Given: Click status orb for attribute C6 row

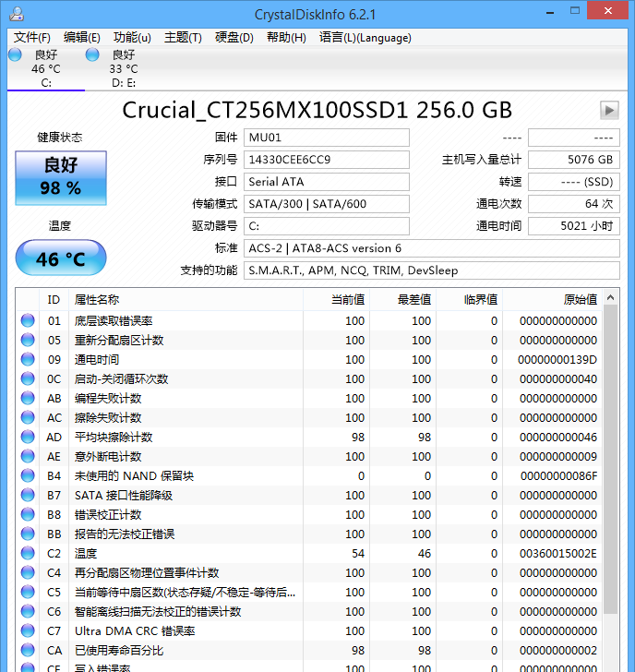Looking at the screenshot, I should click(x=28, y=612).
